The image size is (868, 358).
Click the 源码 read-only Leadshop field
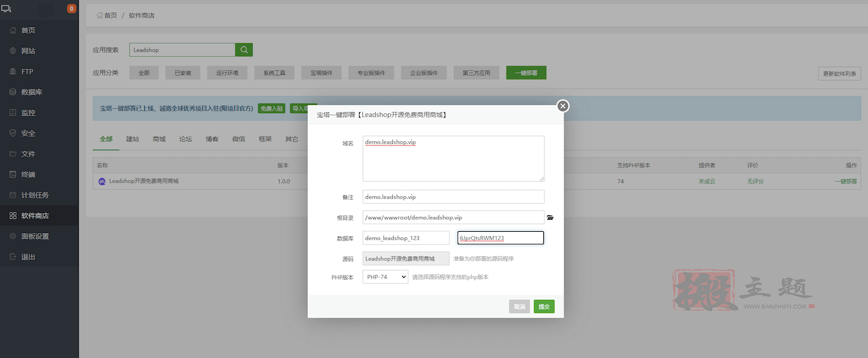406,259
